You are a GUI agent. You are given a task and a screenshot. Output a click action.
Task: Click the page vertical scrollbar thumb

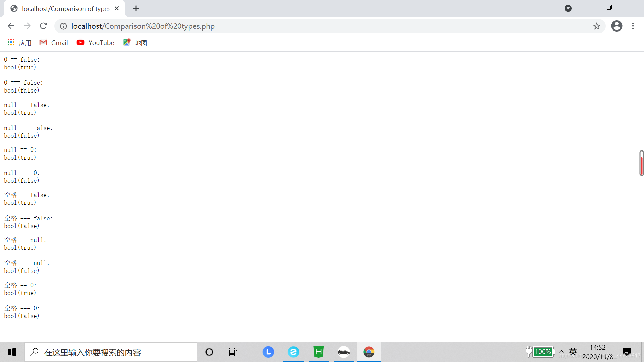[641, 163]
